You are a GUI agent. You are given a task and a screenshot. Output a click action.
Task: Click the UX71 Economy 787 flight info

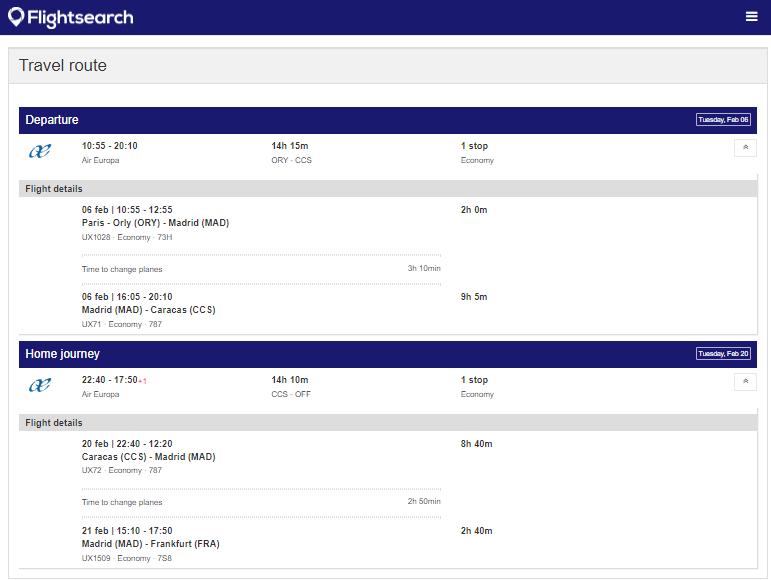tap(121, 324)
